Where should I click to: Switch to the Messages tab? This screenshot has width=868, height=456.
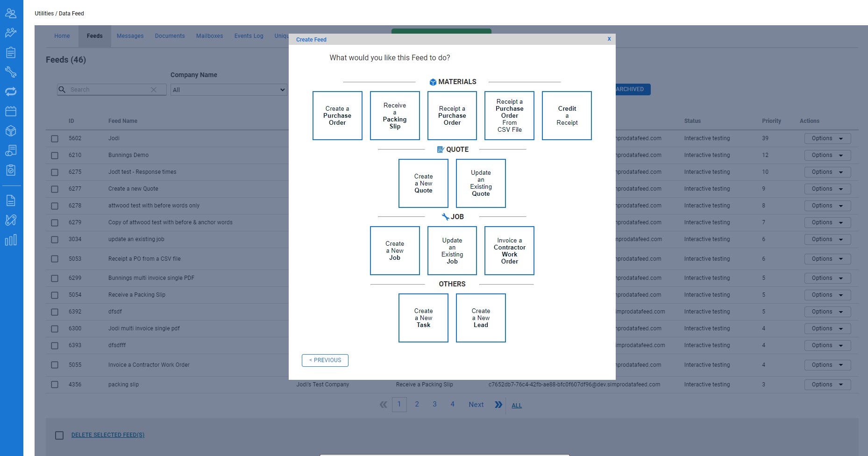(130, 36)
